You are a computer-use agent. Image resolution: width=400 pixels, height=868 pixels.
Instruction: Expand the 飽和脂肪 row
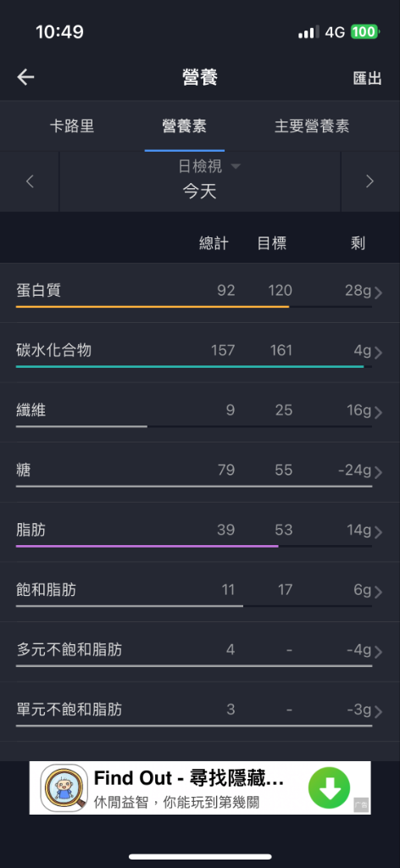tap(200, 592)
